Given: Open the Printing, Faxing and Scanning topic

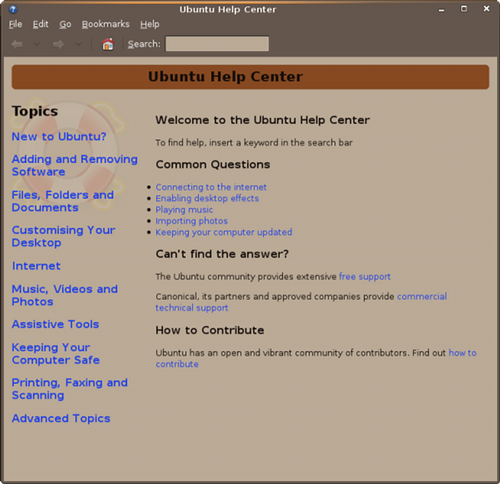Looking at the screenshot, I should click(x=70, y=389).
